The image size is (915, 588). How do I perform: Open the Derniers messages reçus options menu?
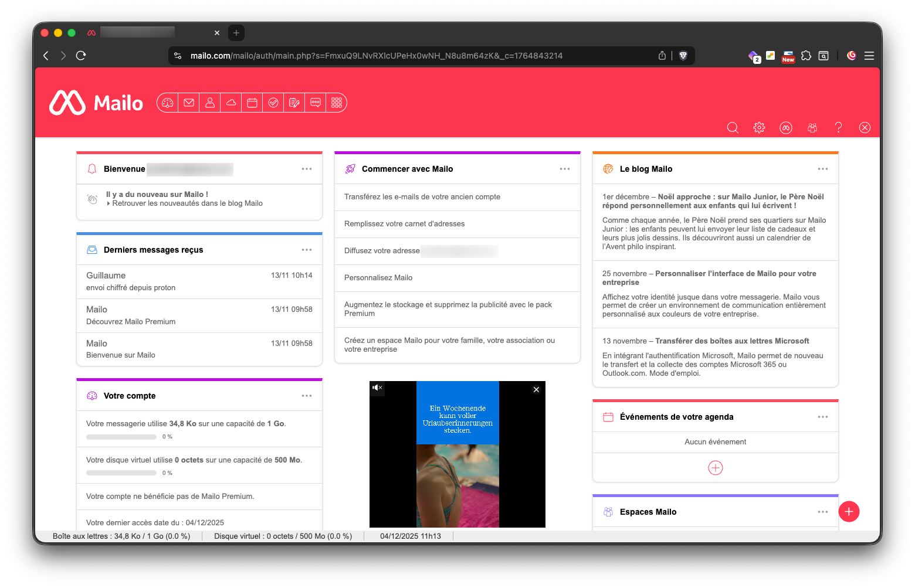tap(307, 250)
